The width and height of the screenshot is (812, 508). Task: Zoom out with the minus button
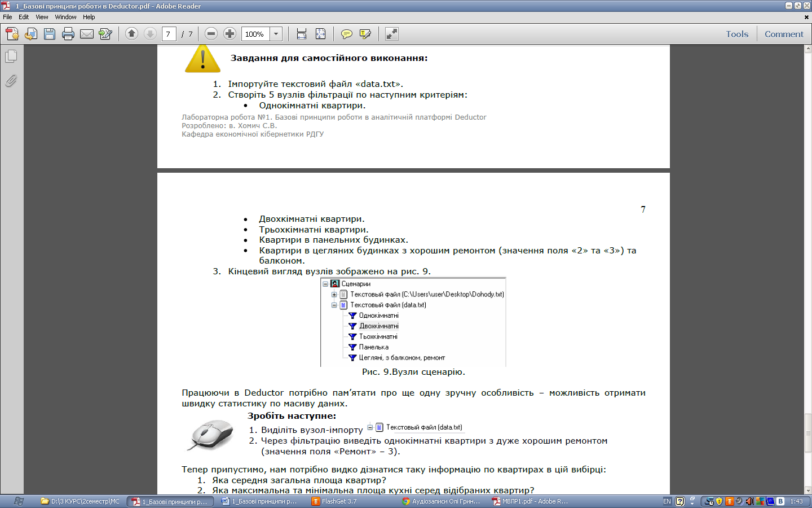[x=211, y=34]
